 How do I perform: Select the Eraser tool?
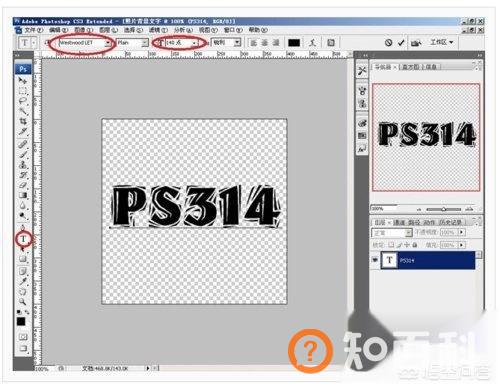[x=23, y=185]
